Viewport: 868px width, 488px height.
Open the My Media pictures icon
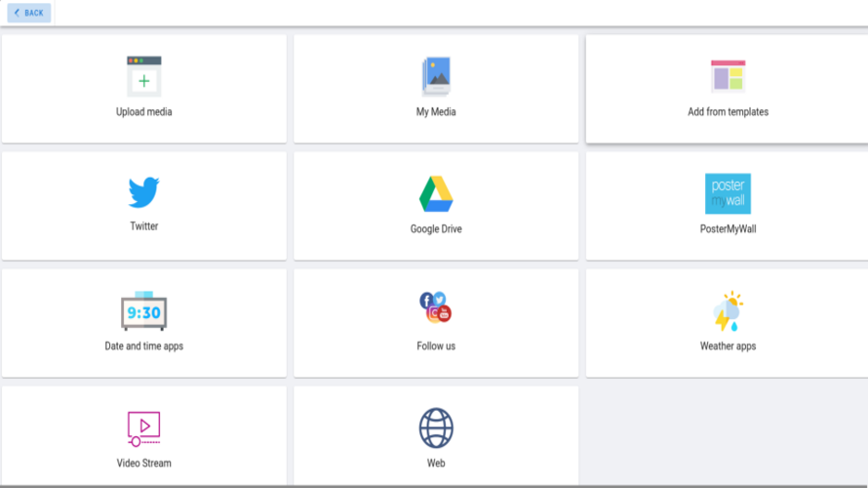coord(436,76)
